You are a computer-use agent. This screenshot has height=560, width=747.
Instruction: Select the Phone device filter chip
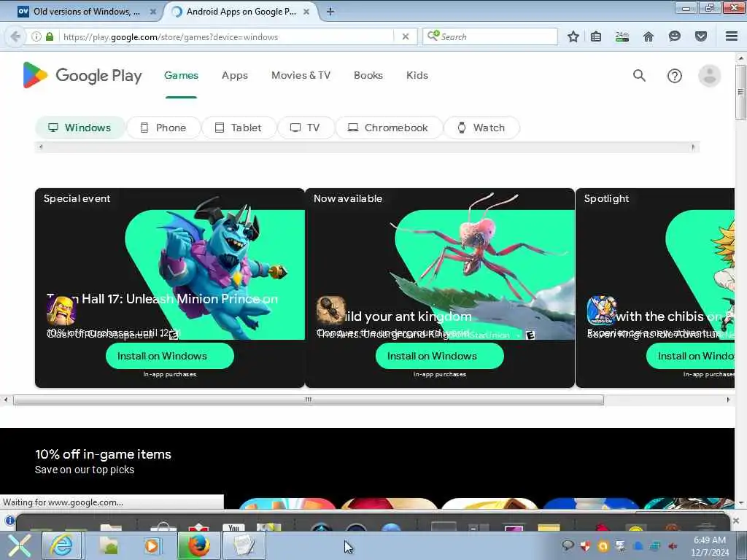(x=163, y=128)
